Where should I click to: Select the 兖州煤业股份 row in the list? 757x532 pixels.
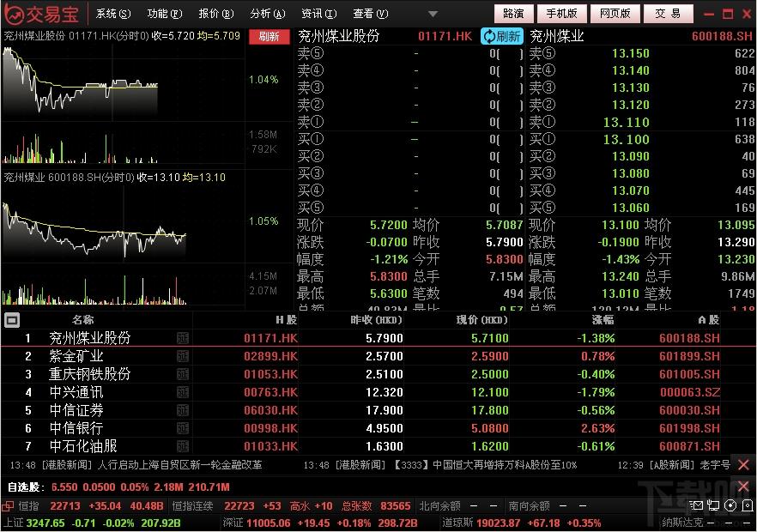pos(378,338)
